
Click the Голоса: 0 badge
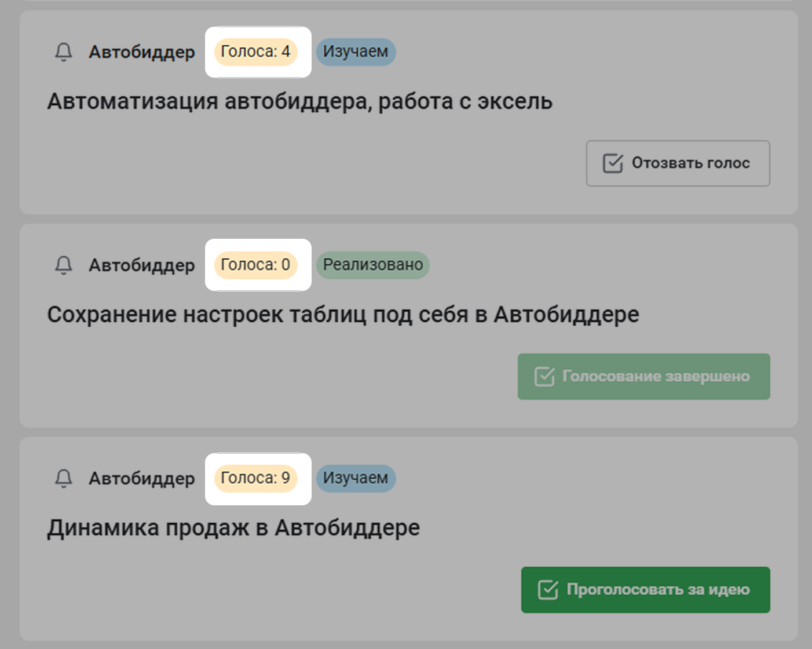pyautogui.click(x=255, y=265)
